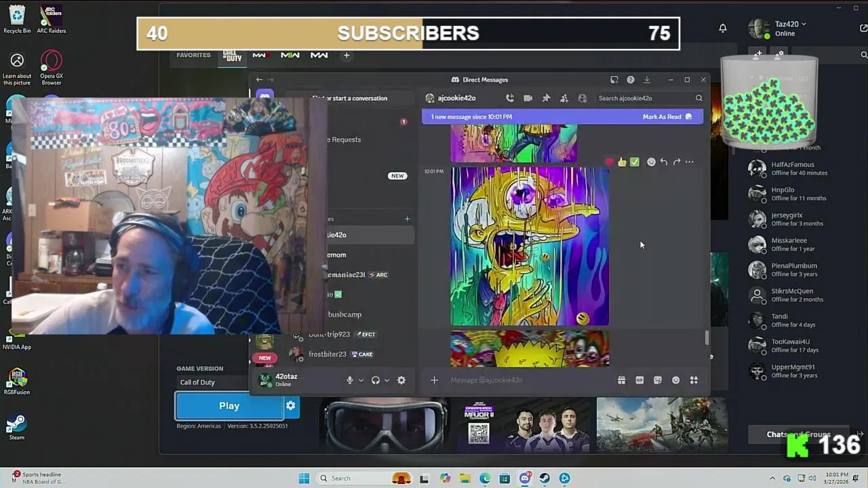Open Taz420 status dropdown in Battle.net
The height and width of the screenshot is (488, 868).
point(790,24)
